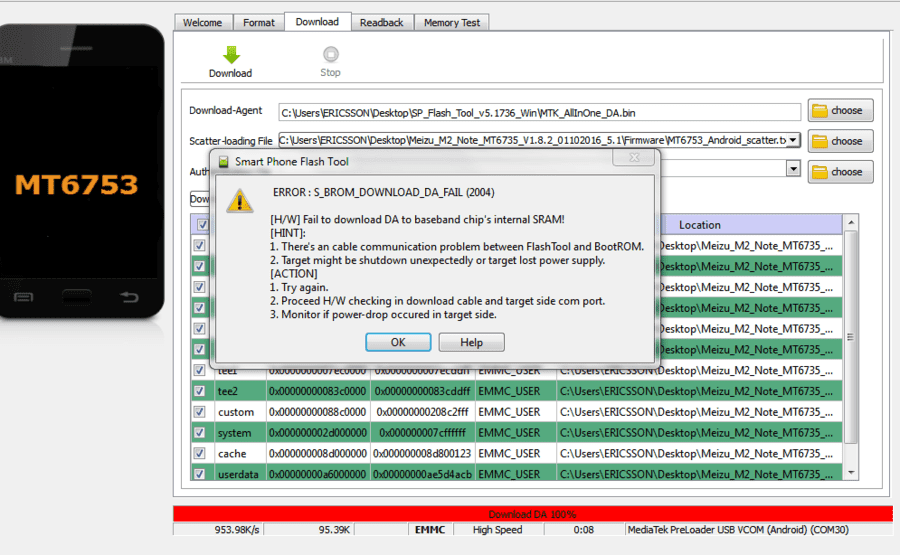The width and height of the screenshot is (900, 555).
Task: Click 95.39K size value in status bar
Action: pos(334,530)
